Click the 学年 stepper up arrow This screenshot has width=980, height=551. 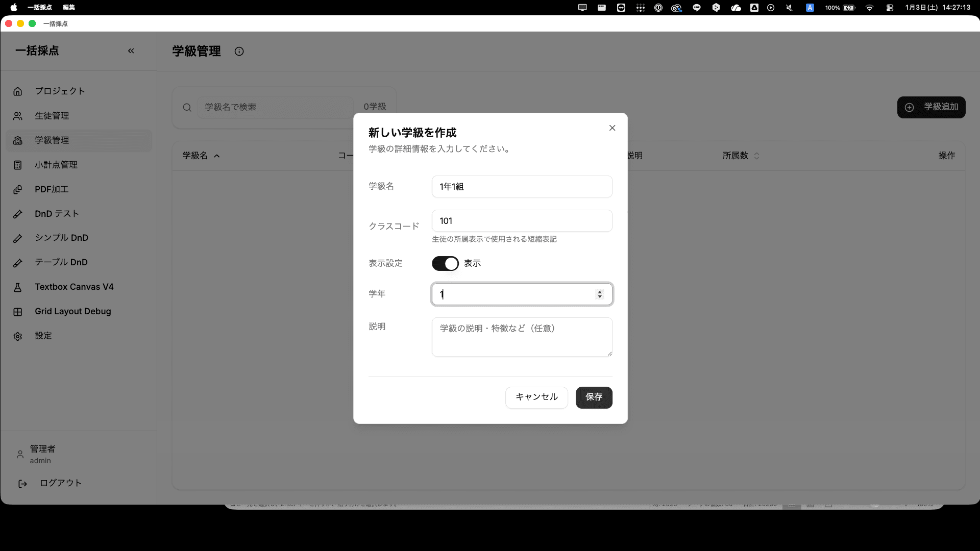[599, 291]
